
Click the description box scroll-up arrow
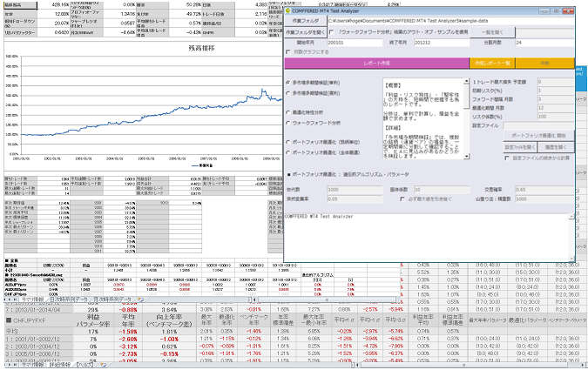467,81
